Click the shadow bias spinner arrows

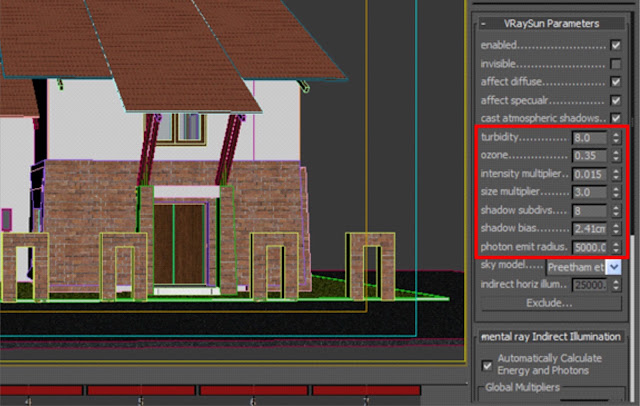(x=616, y=229)
